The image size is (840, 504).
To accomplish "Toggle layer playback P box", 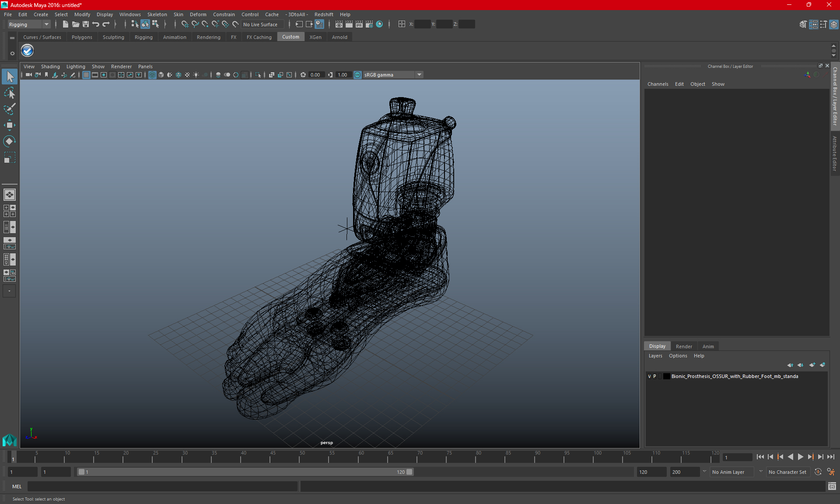I will point(654,376).
